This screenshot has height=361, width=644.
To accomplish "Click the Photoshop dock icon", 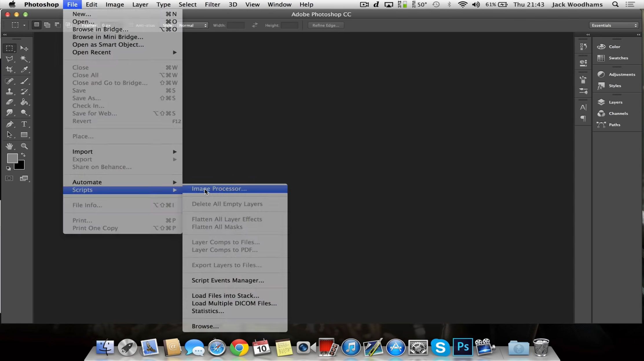I will coord(463,347).
